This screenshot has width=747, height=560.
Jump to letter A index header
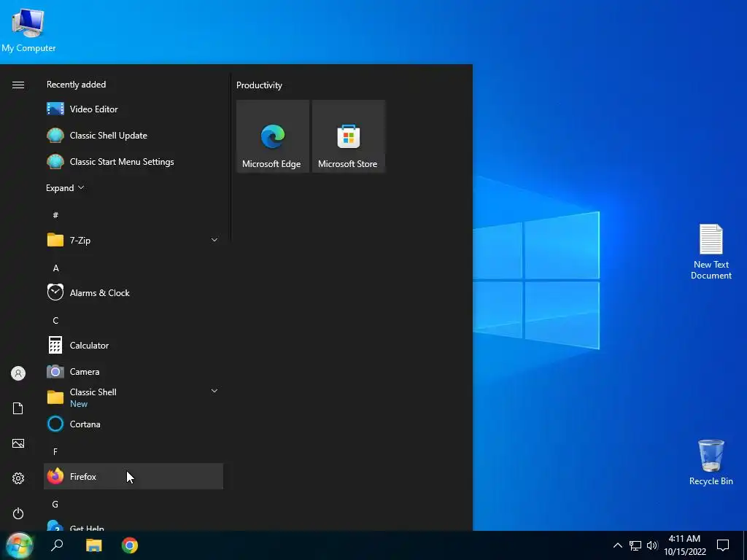(55, 268)
